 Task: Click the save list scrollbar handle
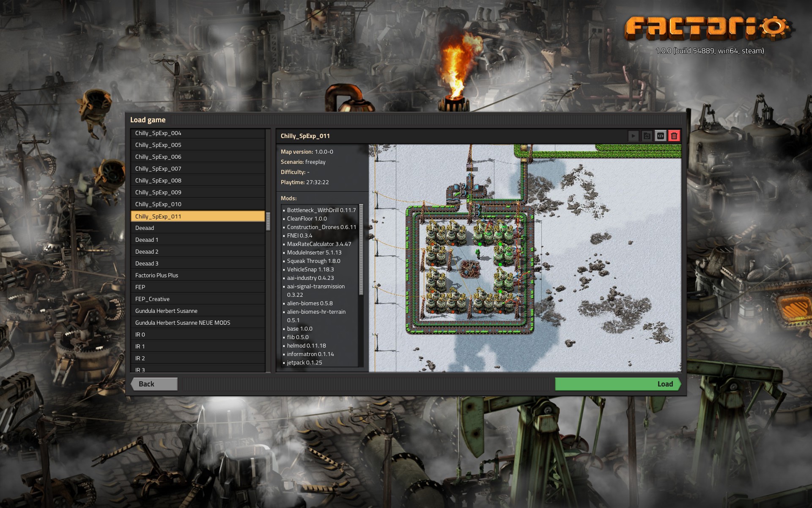[268, 221]
